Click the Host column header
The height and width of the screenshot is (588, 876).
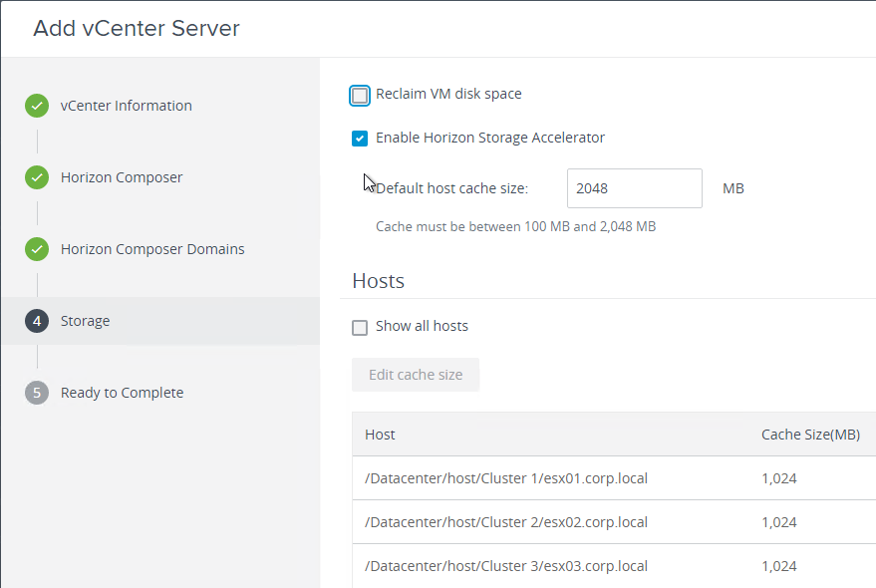[380, 435]
